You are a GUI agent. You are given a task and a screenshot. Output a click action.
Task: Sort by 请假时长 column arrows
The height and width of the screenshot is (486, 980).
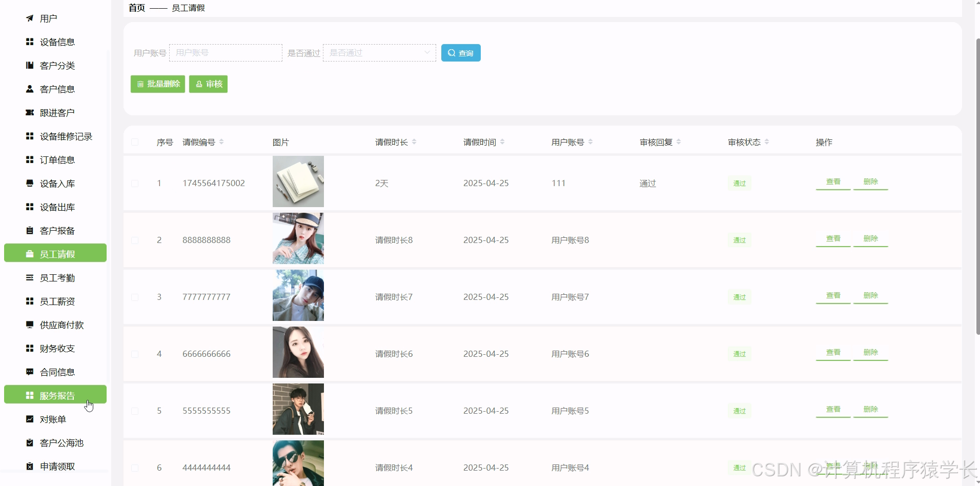[x=414, y=142]
